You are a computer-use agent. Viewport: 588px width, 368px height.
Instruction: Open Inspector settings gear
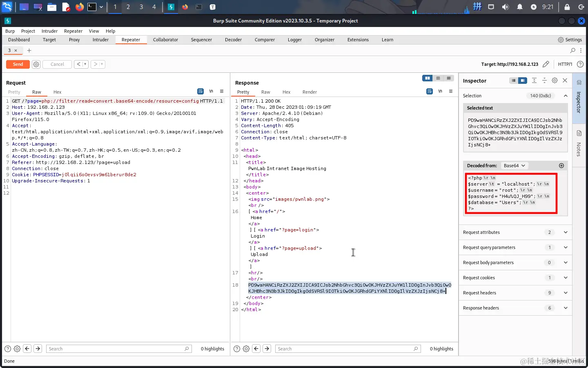click(x=555, y=81)
